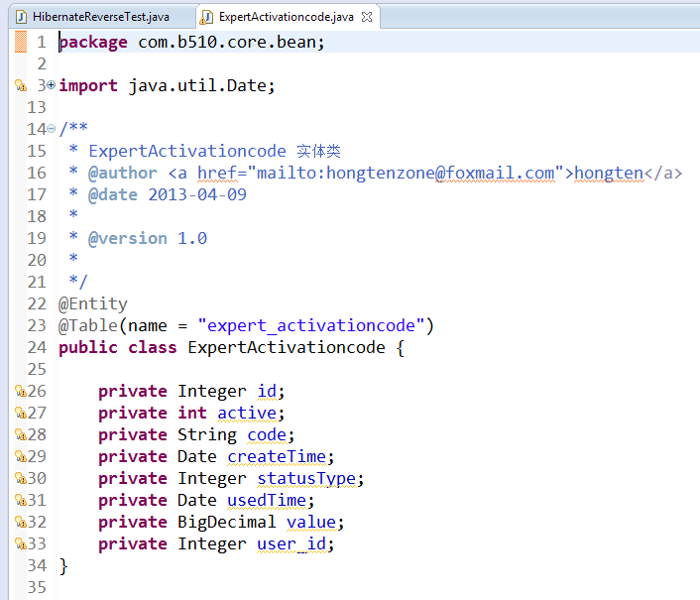Click the '@Table' annotation
Image resolution: width=700 pixels, height=600 pixels.
click(88, 326)
